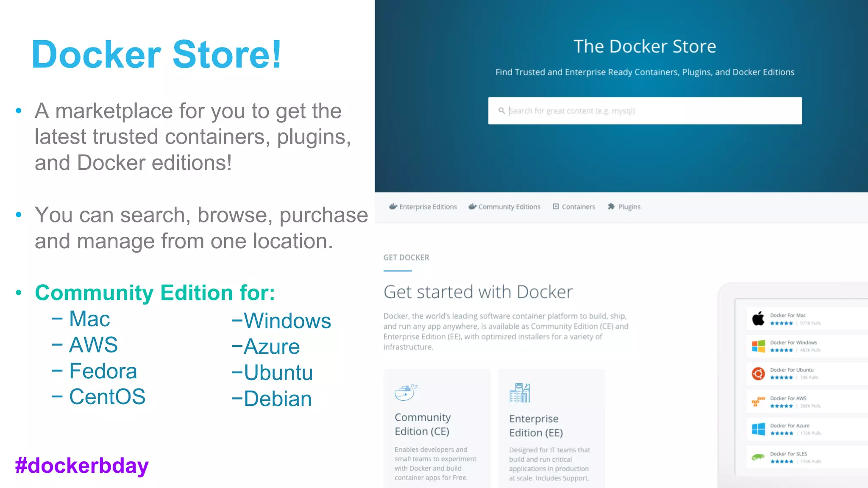The width and height of the screenshot is (868, 488).
Task: Click 'Community Edition for:' bullet text
Action: pyautogui.click(x=155, y=293)
